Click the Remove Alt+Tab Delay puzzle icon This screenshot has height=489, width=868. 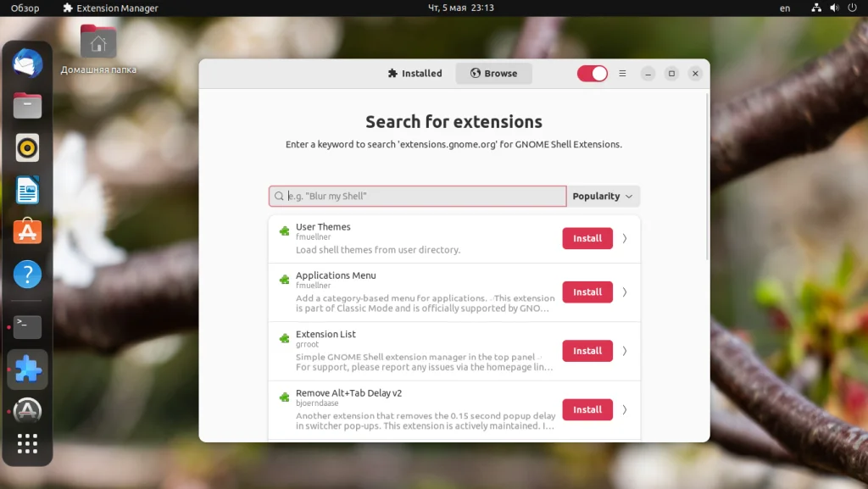pos(284,397)
